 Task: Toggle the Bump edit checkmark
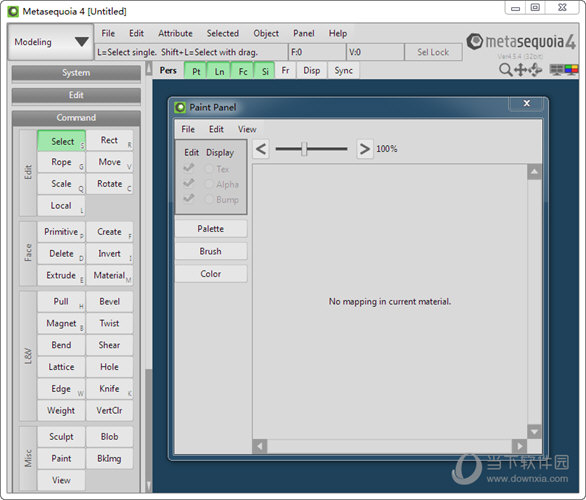click(189, 198)
